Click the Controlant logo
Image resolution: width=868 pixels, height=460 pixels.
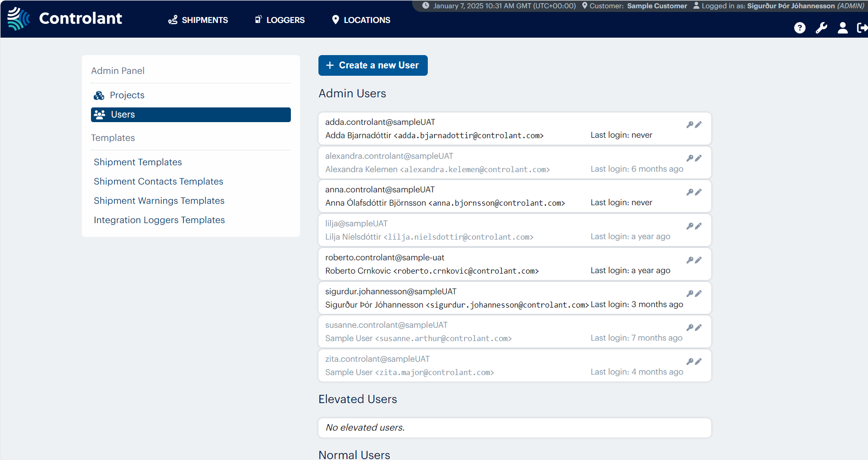click(65, 18)
